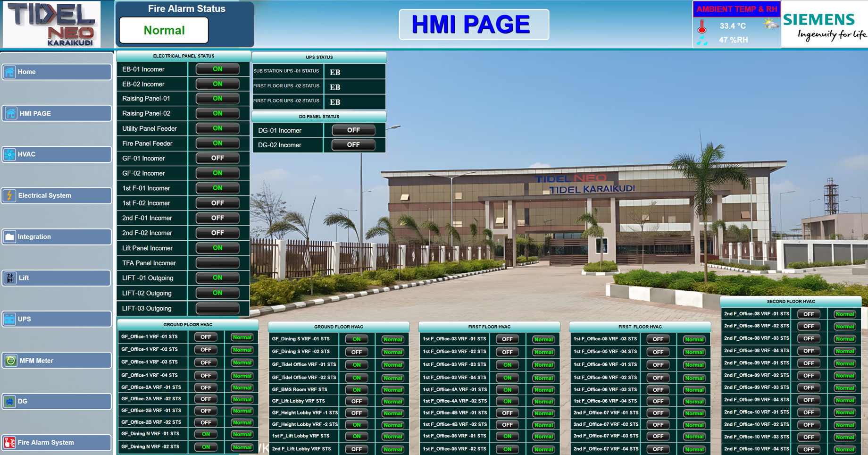Click GF_Office-1 VRF -01 STS OFF button
Screen dimensions: 868x455
pyautogui.click(x=206, y=337)
